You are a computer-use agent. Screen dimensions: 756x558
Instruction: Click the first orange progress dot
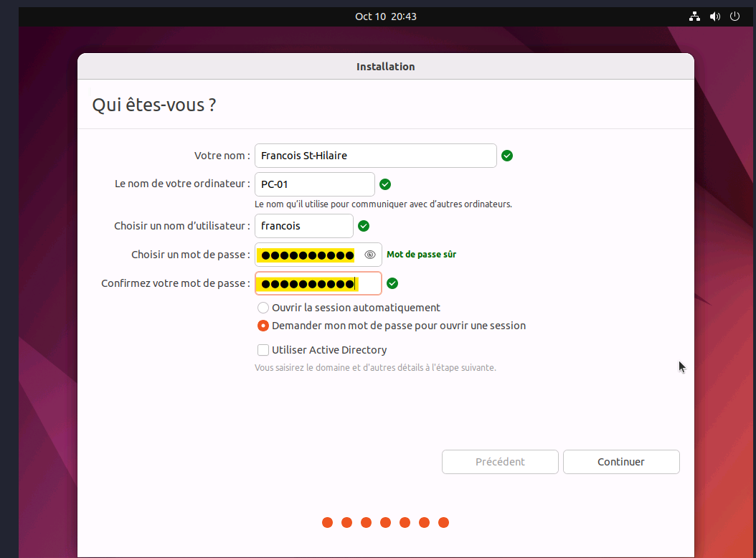327,522
